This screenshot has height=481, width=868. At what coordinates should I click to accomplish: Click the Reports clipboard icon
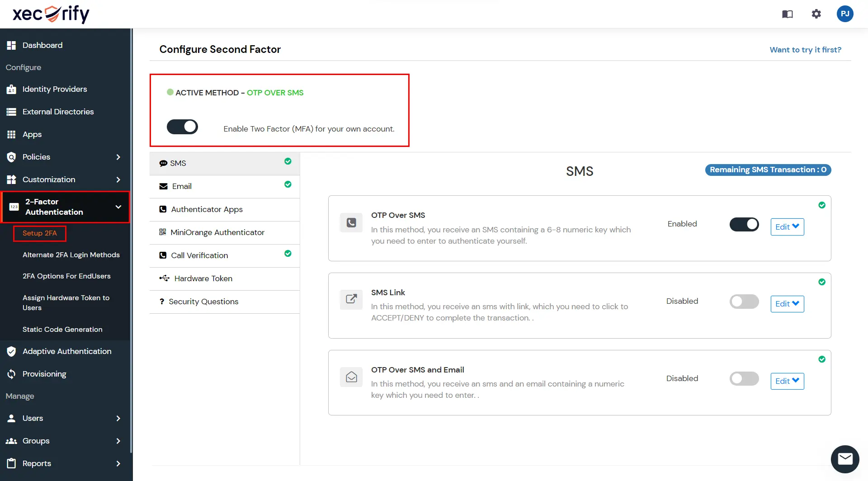pos(11,463)
